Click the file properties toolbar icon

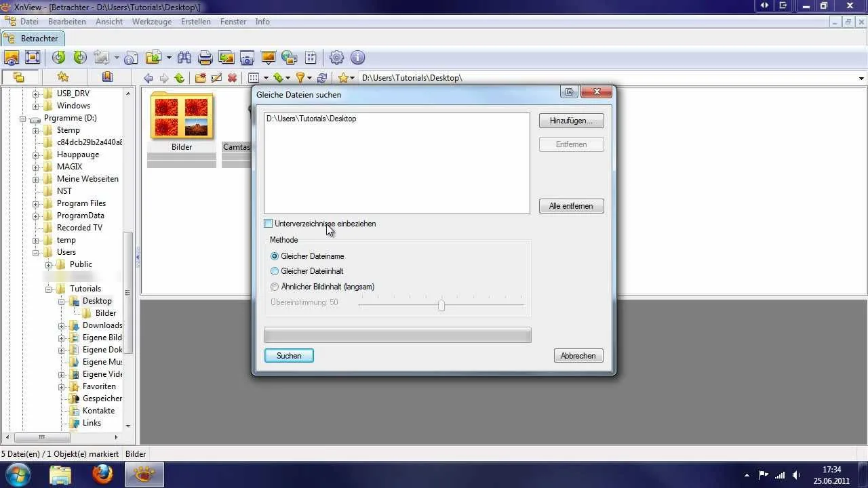tap(131, 58)
